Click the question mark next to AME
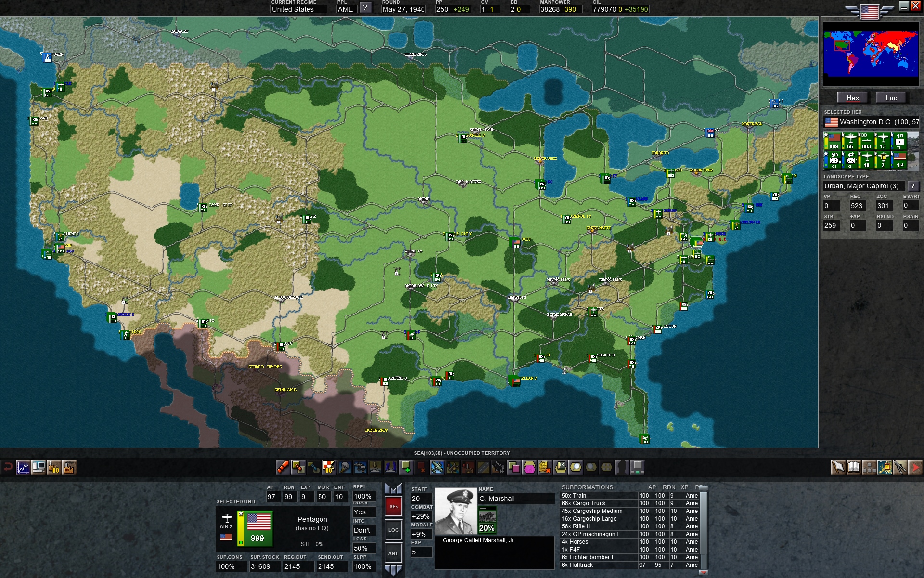 [366, 8]
